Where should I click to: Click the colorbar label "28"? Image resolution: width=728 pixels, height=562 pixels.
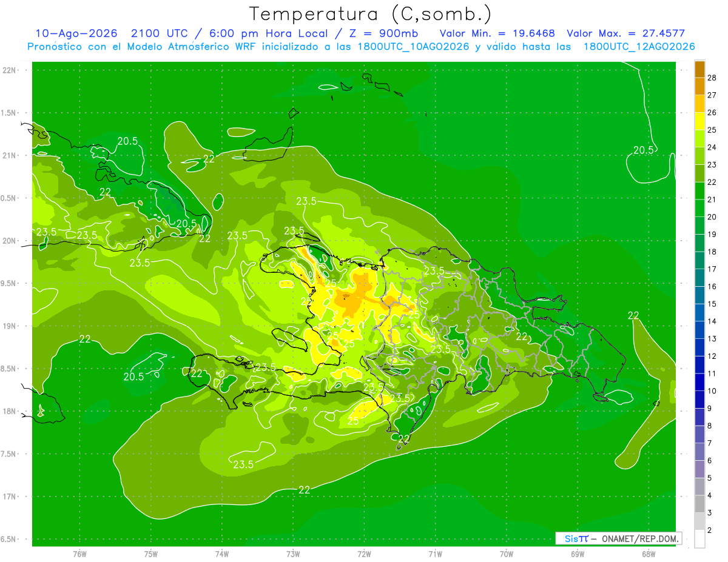pos(712,78)
